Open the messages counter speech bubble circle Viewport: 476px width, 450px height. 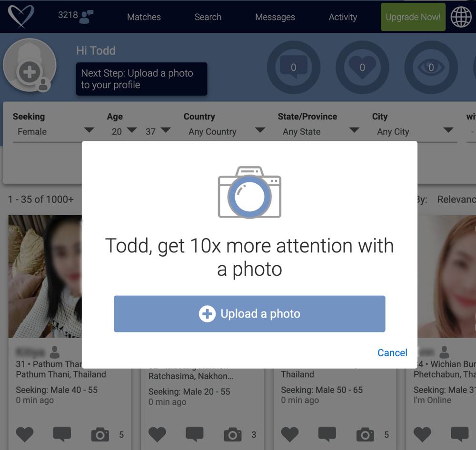[294, 67]
